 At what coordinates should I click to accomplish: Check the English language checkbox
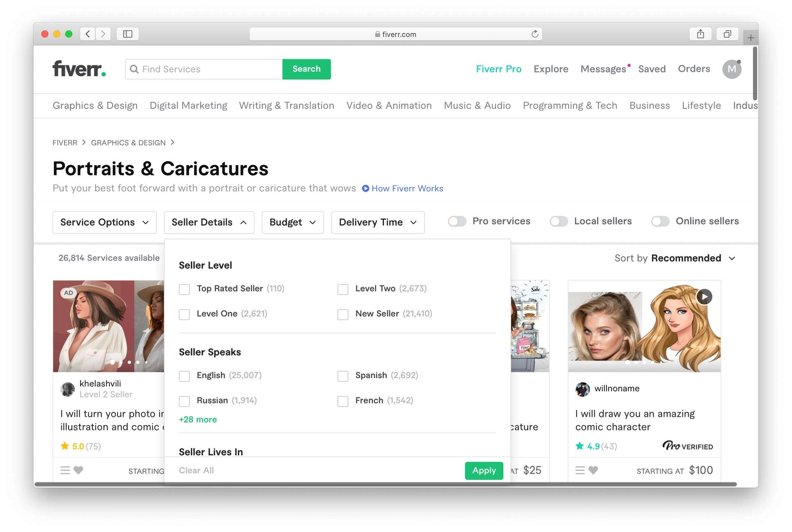pos(184,376)
